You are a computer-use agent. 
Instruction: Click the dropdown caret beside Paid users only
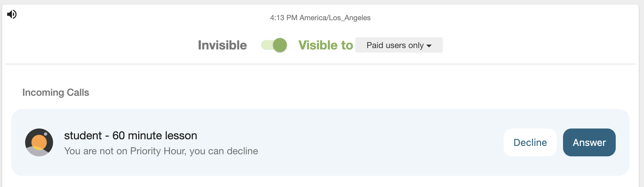(429, 46)
